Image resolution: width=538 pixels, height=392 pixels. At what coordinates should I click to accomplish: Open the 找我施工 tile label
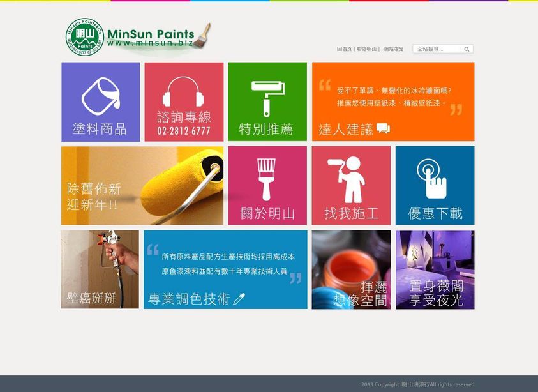(x=352, y=213)
